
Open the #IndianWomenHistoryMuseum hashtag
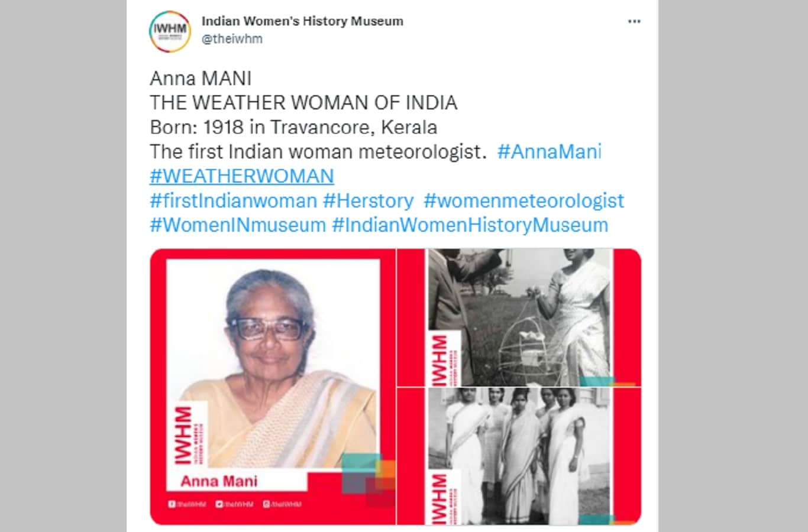click(470, 225)
